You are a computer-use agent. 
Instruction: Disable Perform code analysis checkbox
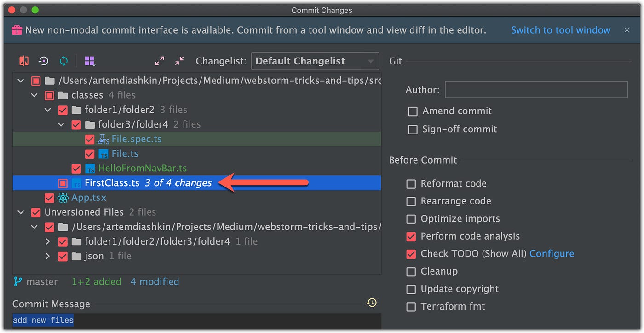pos(411,236)
